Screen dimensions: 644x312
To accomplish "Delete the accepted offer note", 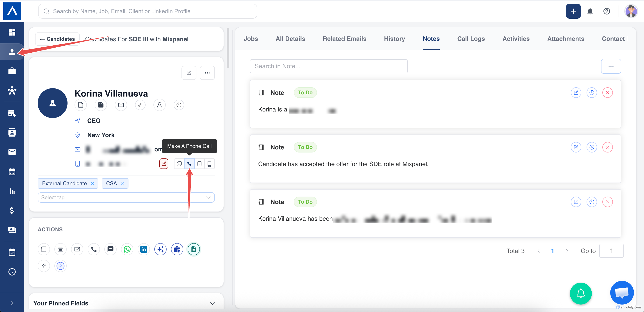I will pos(607,147).
